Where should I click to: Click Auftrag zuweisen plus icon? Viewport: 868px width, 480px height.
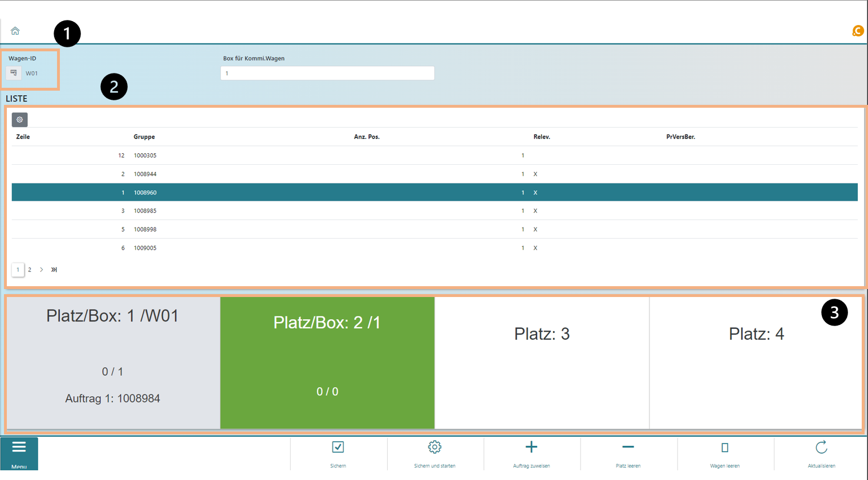point(531,448)
